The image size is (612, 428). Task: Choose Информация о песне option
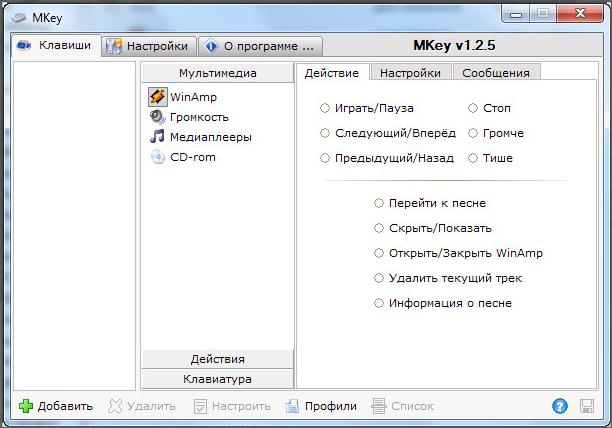click(379, 303)
